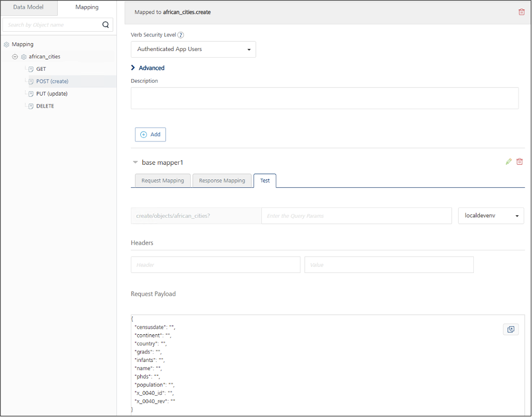Screen dimensions: 532x417
Task: Open the Response Mapping tab
Action: click(222, 180)
